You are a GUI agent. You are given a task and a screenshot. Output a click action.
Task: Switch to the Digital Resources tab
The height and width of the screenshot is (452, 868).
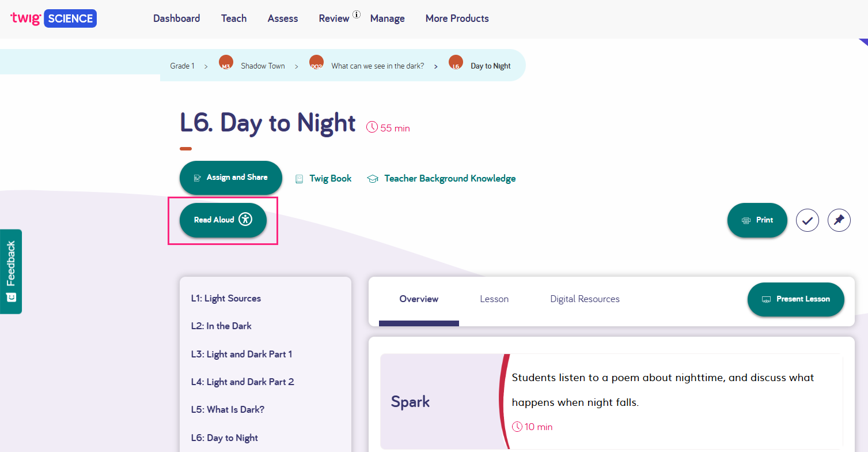click(x=585, y=299)
